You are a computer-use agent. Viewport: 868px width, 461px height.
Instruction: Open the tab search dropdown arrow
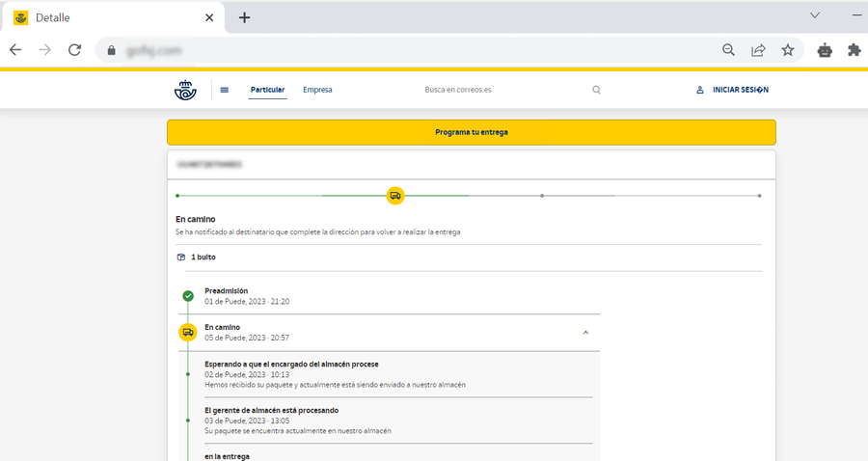[x=815, y=16]
